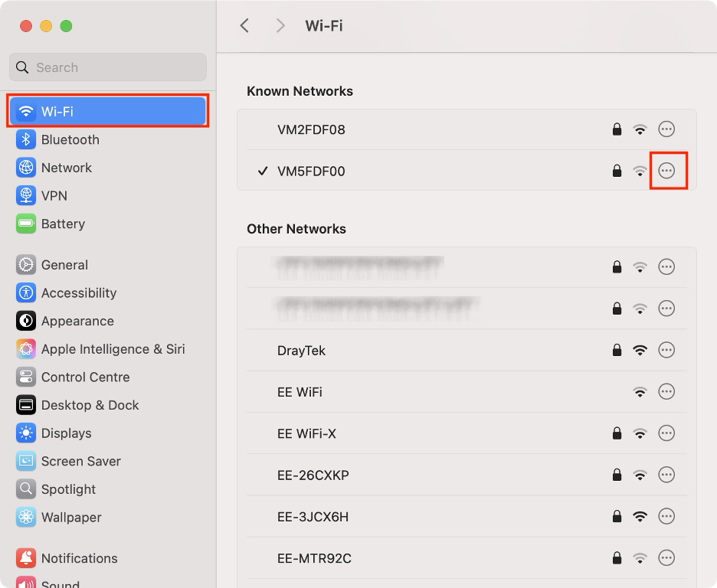Open options for the EE-3JCX6H network
717x588 pixels.
(666, 516)
